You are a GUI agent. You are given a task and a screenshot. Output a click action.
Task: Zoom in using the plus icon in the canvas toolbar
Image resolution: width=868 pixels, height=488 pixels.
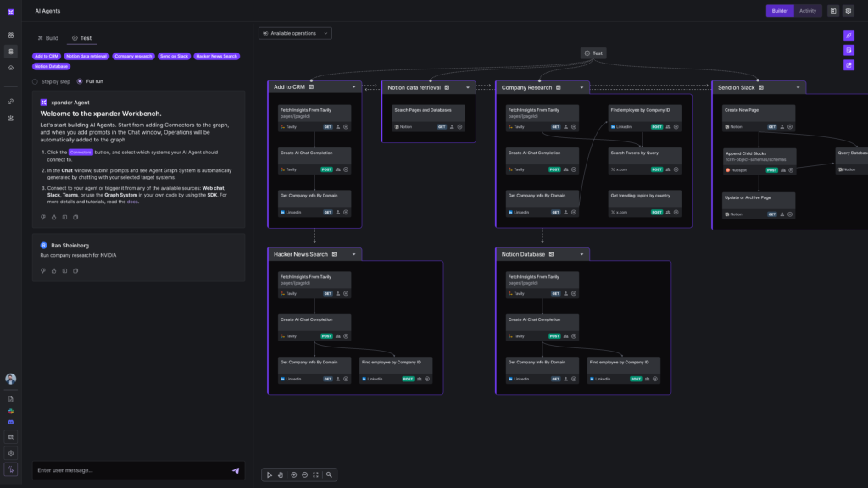(x=294, y=474)
